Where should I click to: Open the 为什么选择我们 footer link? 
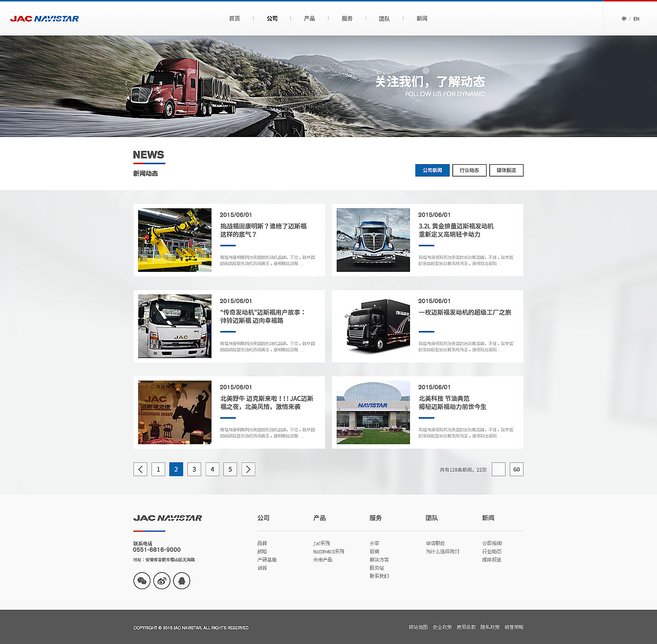tap(442, 552)
